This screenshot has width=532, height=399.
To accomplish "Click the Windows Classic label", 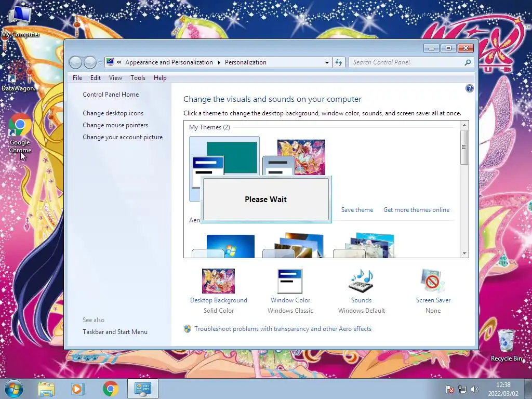I will tap(290, 311).
